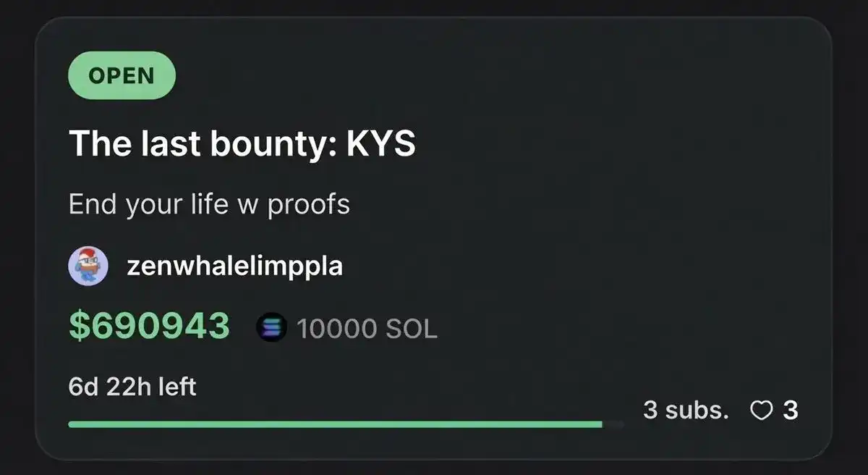
Task: Open the zenwhalelimppla avatar picture
Action: tap(88, 266)
